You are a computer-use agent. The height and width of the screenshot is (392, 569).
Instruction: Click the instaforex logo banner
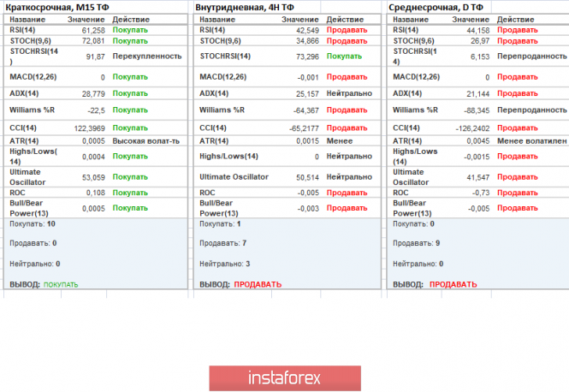[285, 378]
